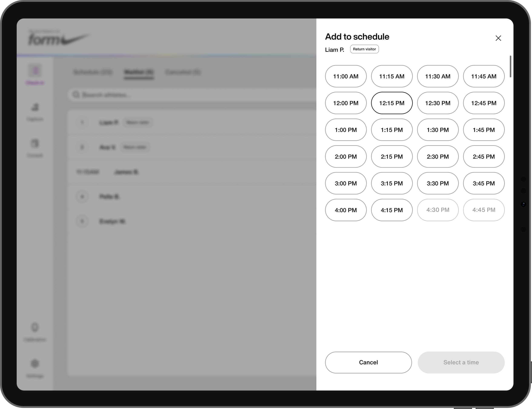This screenshot has height=409, width=532.
Task: Click the panel's vertical scrollbar thumb
Action: (510, 66)
